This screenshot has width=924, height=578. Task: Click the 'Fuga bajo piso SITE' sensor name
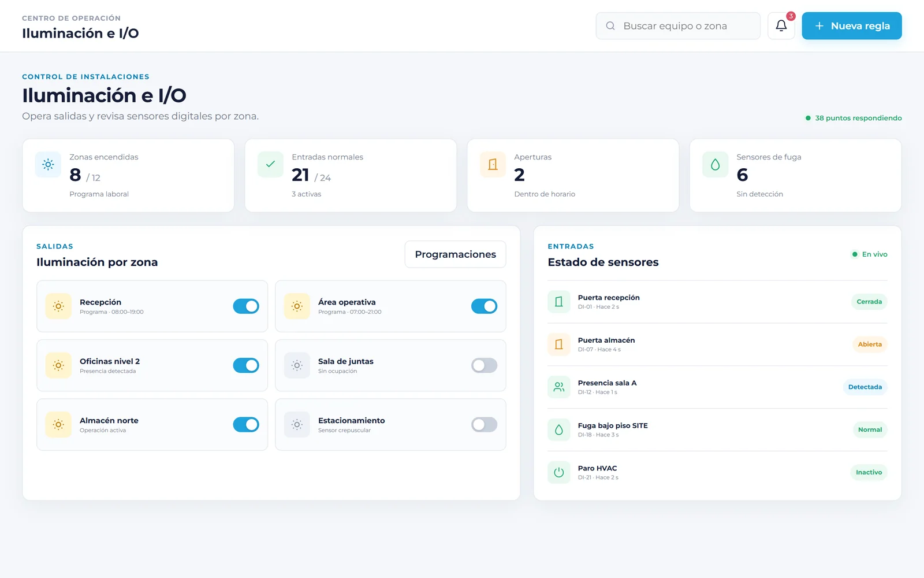tap(613, 426)
